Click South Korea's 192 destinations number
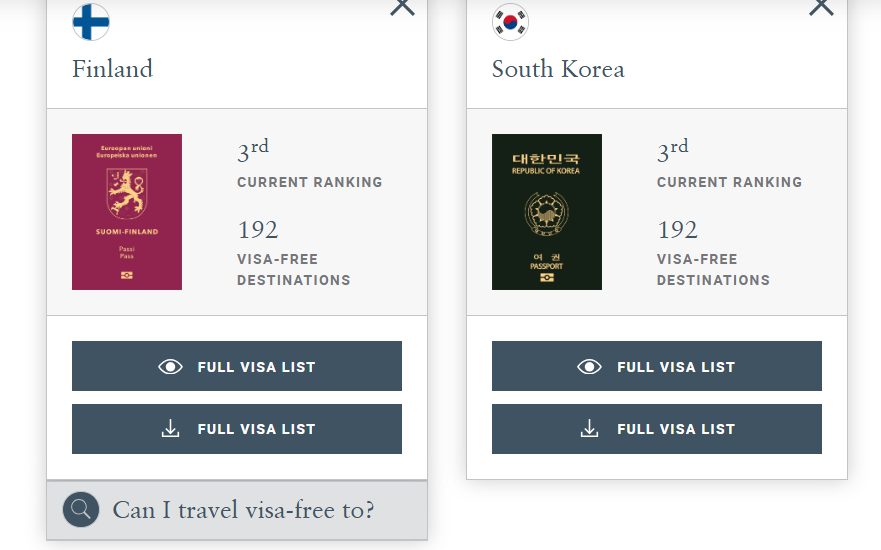The height and width of the screenshot is (550, 881). pyautogui.click(x=677, y=230)
